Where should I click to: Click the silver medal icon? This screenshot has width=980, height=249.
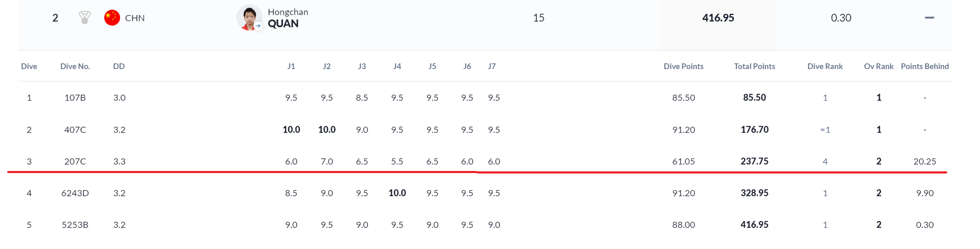[84, 18]
